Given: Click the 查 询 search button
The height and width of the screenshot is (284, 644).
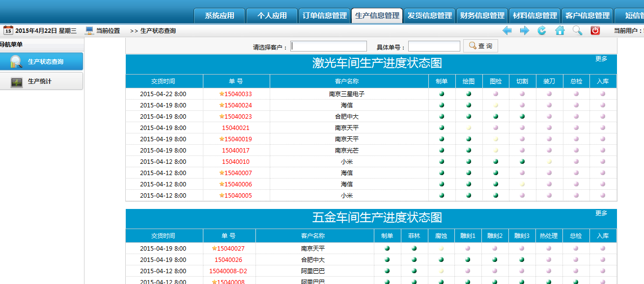Looking at the screenshot, I should tap(480, 46).
